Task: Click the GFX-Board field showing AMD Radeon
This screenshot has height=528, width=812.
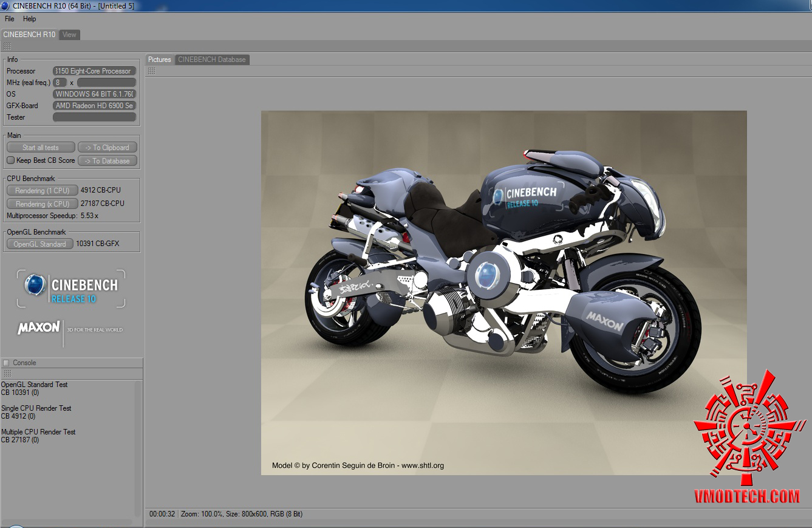Action: coord(94,106)
